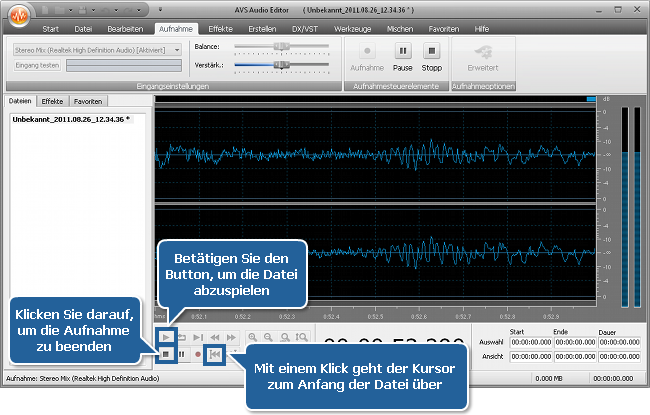Image resolution: width=650 pixels, height=415 pixels.
Task: Click the red record dot in transport
Action: (x=198, y=354)
